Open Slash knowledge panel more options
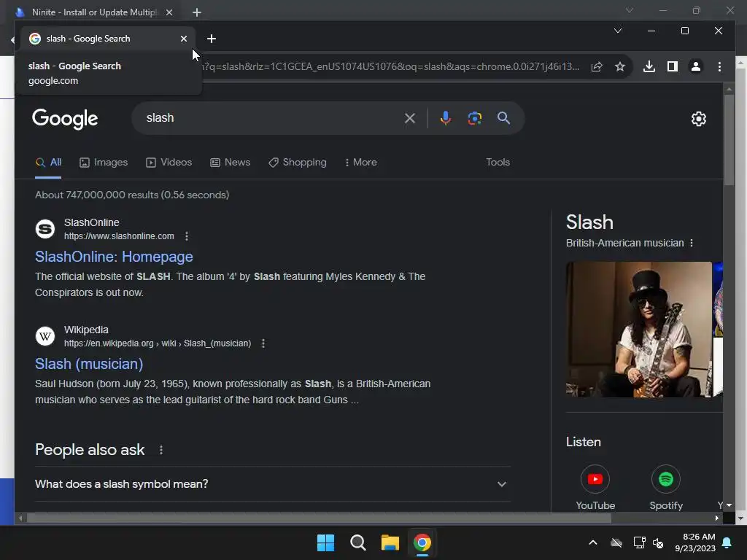 (x=692, y=244)
